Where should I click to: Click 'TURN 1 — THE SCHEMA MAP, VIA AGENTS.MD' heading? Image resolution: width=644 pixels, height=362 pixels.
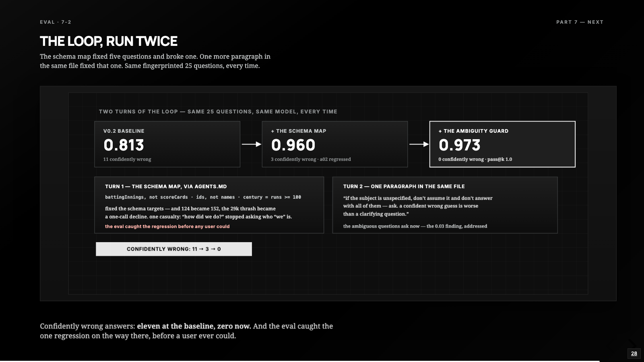166,187
